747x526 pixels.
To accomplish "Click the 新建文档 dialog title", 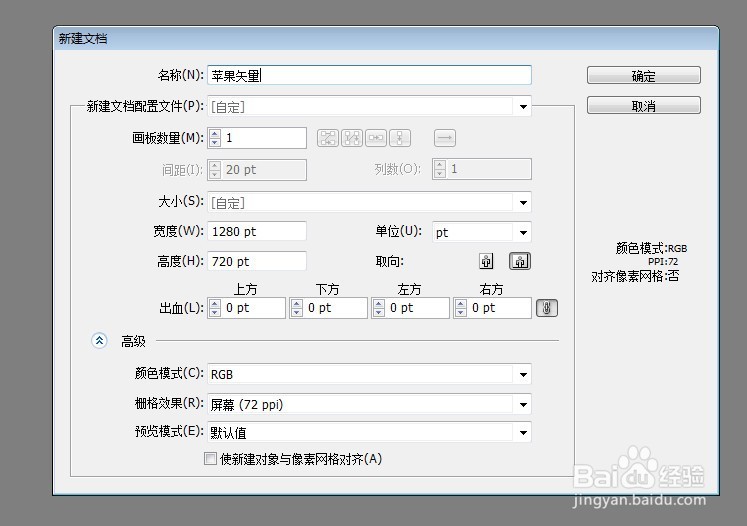I will pyautogui.click(x=83, y=39).
